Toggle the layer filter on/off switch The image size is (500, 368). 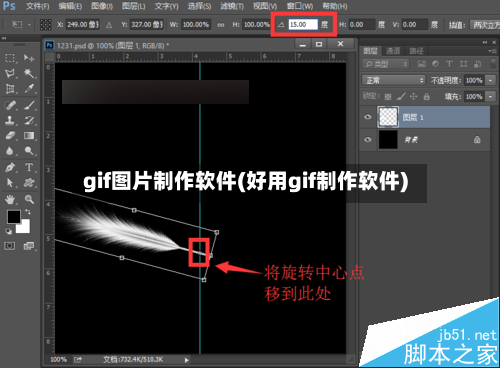pos(493,63)
